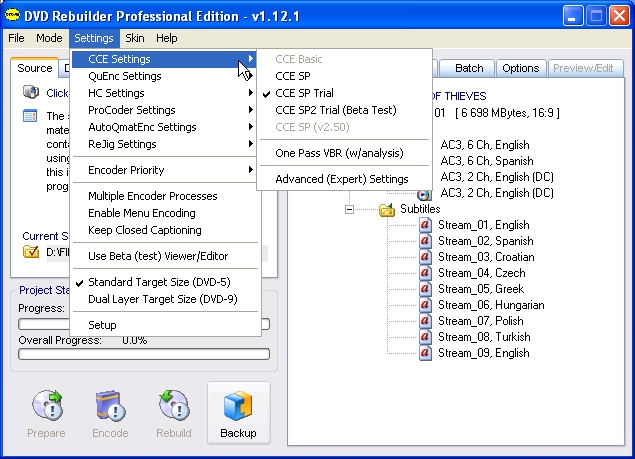
Task: Toggle One Pass VBR (w/analysis)
Action: [x=344, y=153]
